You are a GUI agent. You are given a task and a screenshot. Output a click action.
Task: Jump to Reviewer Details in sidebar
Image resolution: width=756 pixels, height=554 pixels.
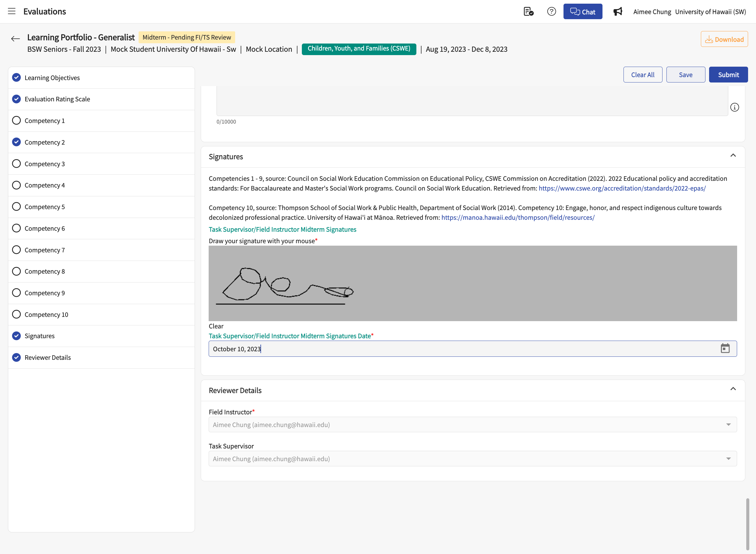pyautogui.click(x=101, y=357)
